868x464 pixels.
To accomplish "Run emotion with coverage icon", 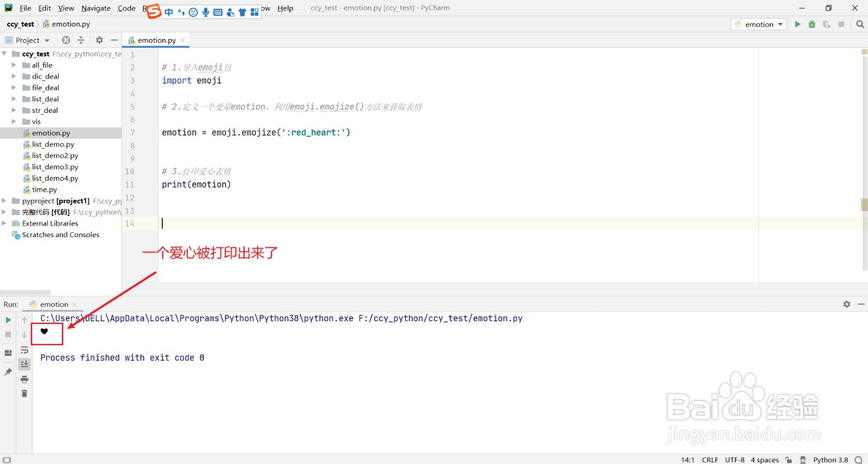I will 827,24.
